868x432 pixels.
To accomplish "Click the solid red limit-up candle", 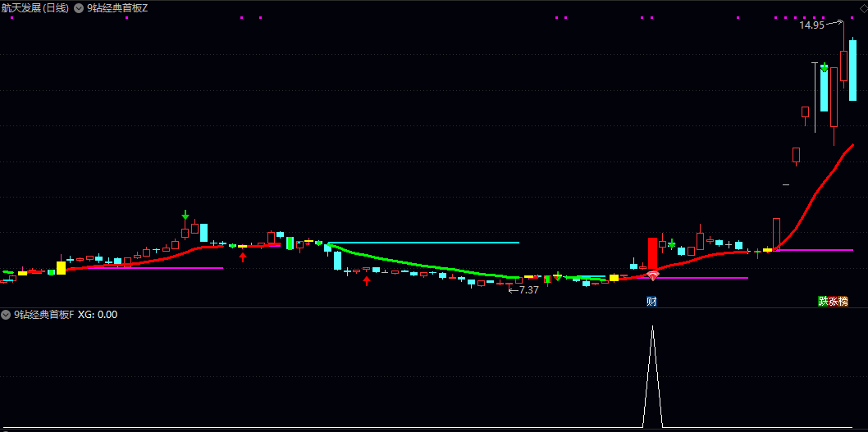I will click(653, 252).
